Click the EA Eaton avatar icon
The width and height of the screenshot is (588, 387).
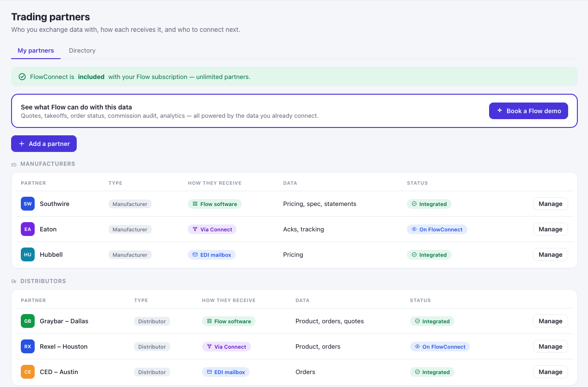point(28,229)
